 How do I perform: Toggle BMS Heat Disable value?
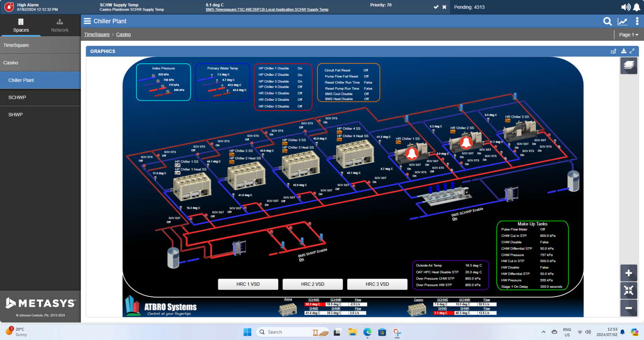366,99
